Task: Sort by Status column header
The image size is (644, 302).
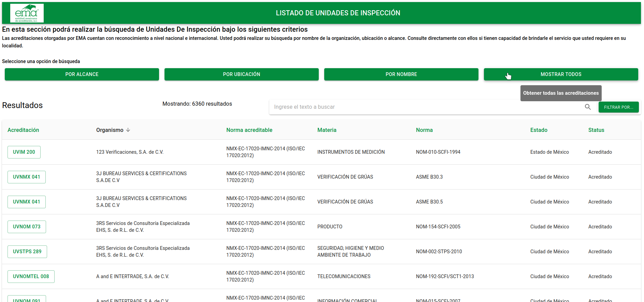Action: click(596, 130)
